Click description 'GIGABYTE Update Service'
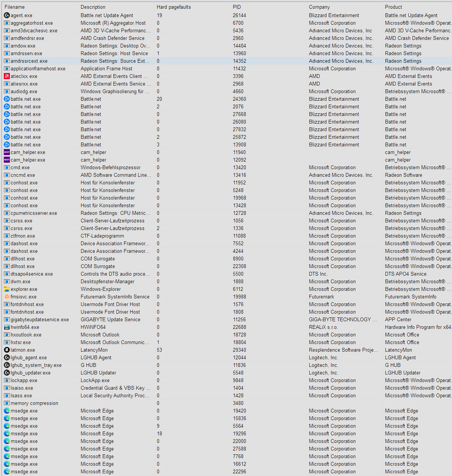The image size is (452, 476). point(110,320)
